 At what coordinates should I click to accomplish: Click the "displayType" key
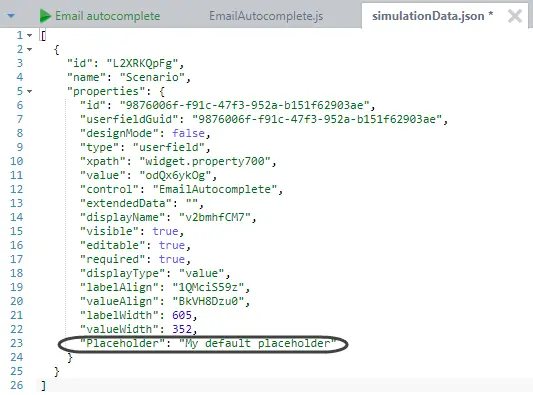coord(122,273)
